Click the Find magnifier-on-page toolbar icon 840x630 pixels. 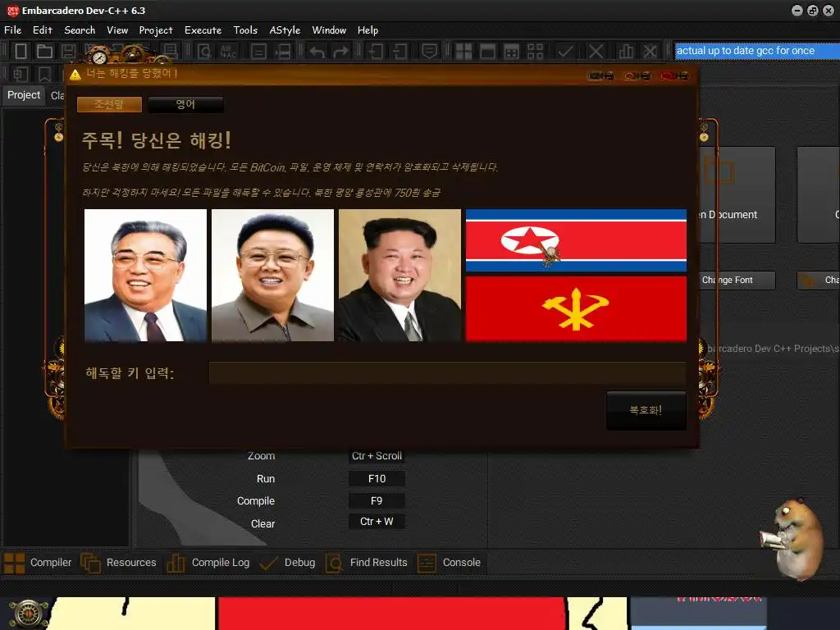(x=204, y=52)
